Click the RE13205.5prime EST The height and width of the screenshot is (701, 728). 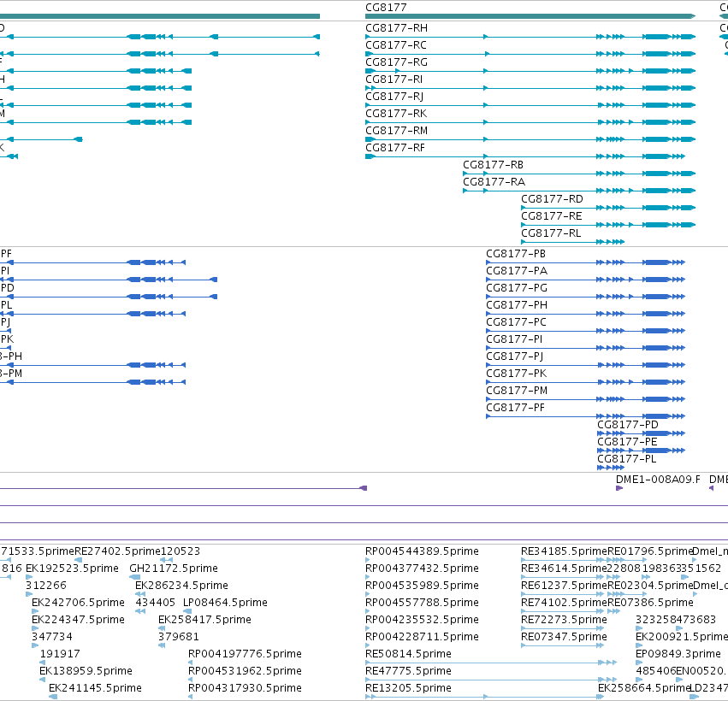408,688
